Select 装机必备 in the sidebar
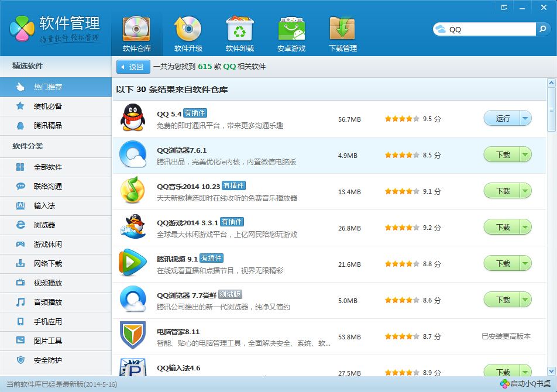Screen dimensions: 557x392 [x=56, y=106]
